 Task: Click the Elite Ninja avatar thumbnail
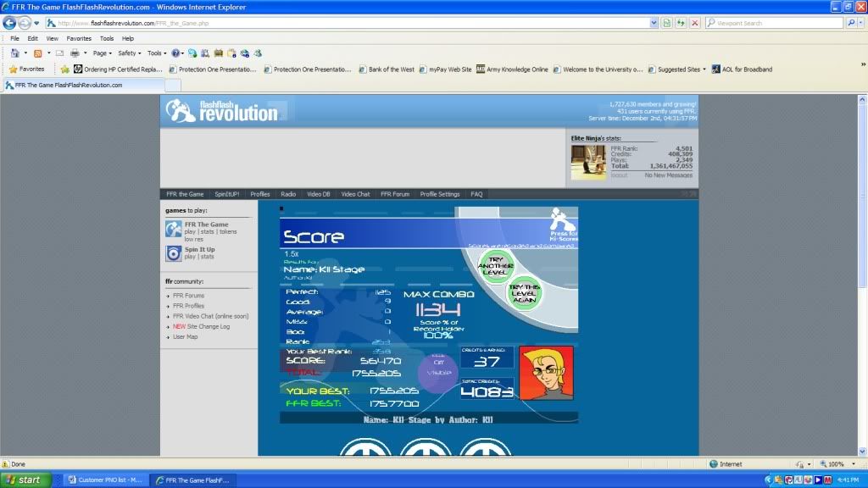(587, 161)
